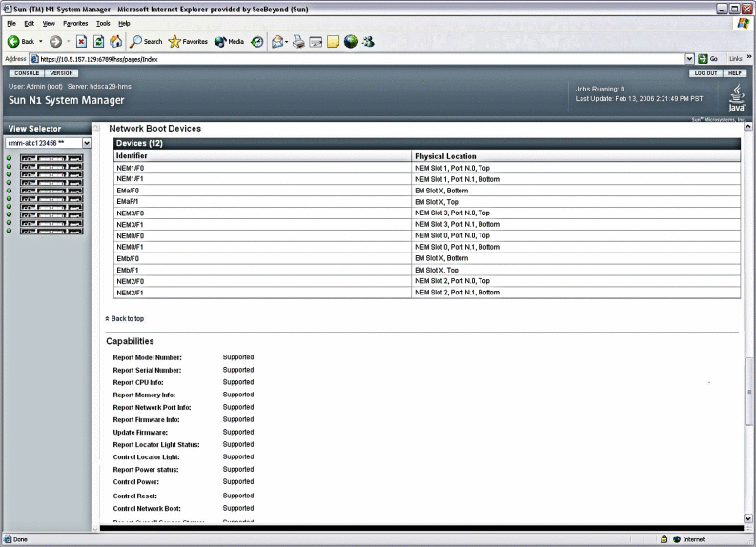Open the Tools menu
The height and width of the screenshot is (547, 756).
pos(103,23)
